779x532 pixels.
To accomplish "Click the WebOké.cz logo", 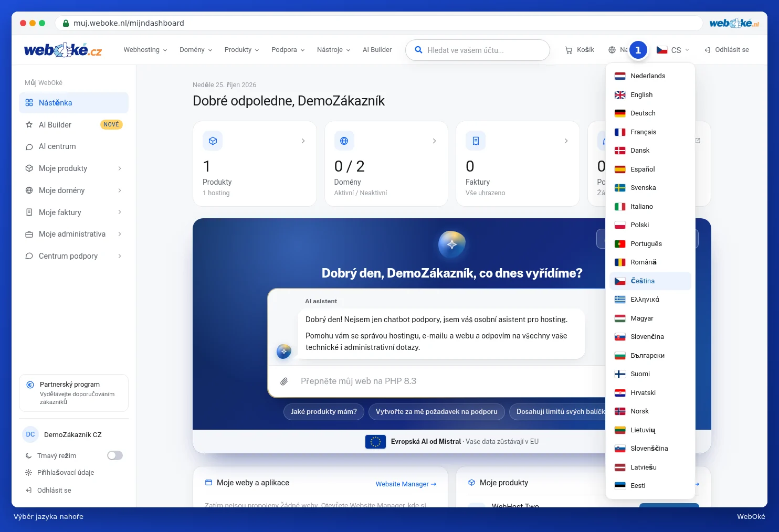I will point(63,50).
